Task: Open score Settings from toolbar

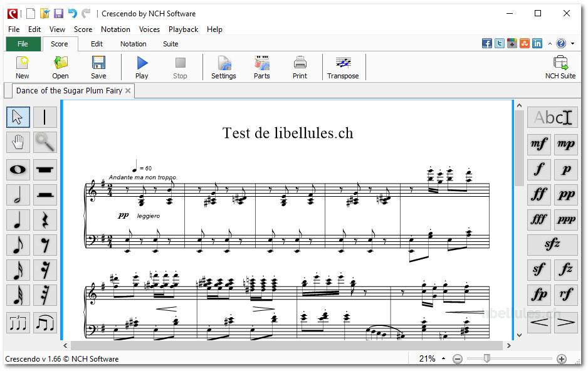Action: (x=224, y=68)
